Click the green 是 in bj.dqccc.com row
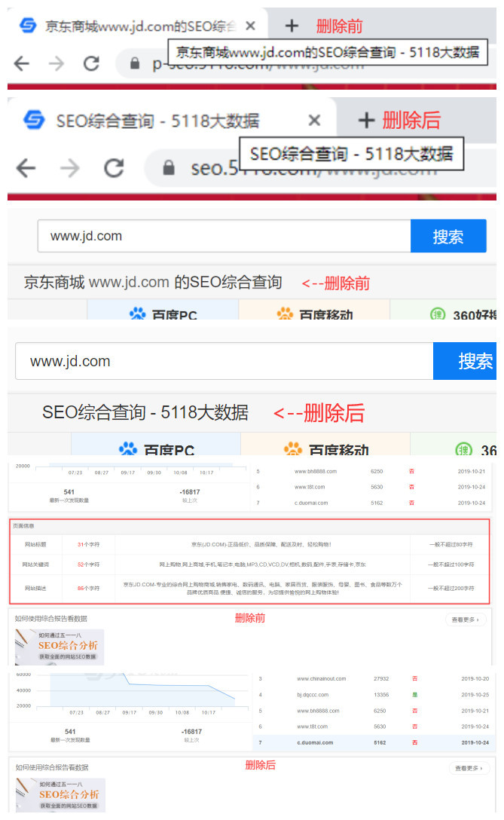504x820 pixels. 414,695
